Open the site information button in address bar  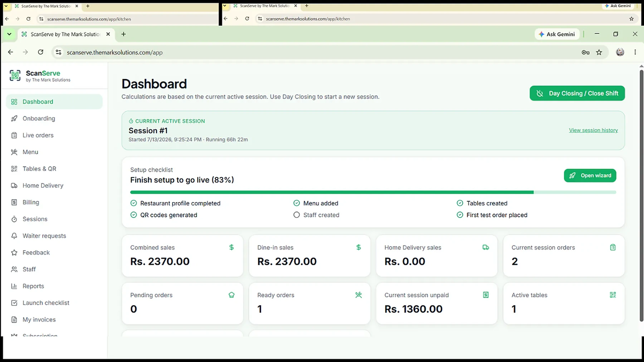pyautogui.click(x=58, y=52)
